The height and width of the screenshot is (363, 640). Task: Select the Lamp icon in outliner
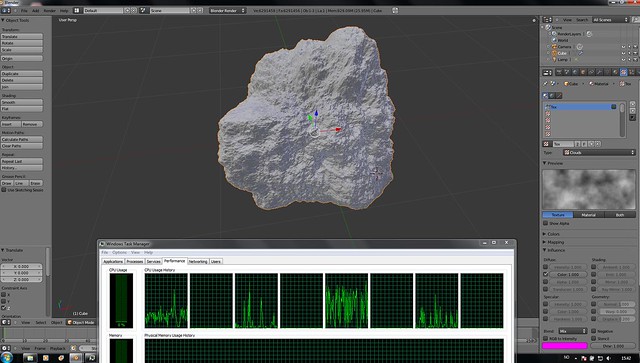pyautogui.click(x=554, y=60)
